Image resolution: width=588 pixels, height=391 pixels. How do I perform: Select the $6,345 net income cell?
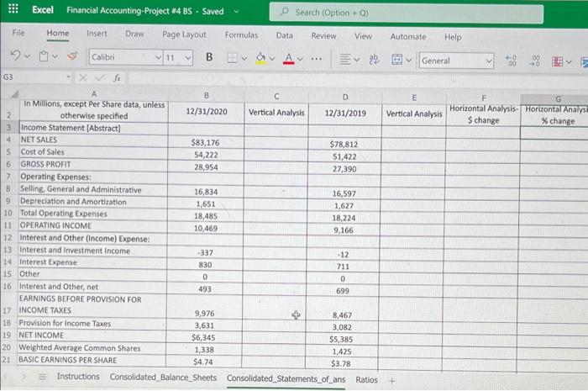pyautogui.click(x=204, y=337)
